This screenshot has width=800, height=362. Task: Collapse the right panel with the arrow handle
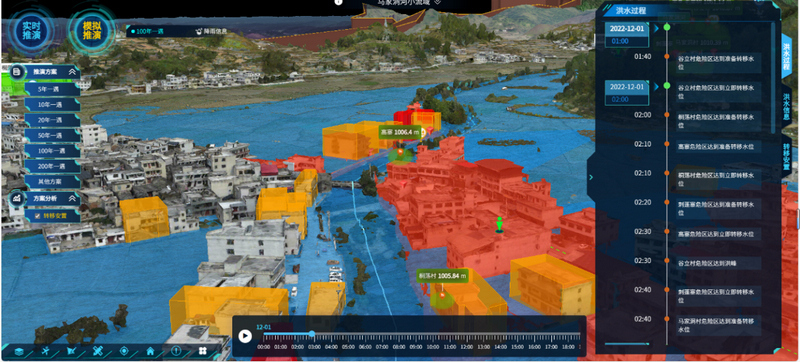point(591,177)
